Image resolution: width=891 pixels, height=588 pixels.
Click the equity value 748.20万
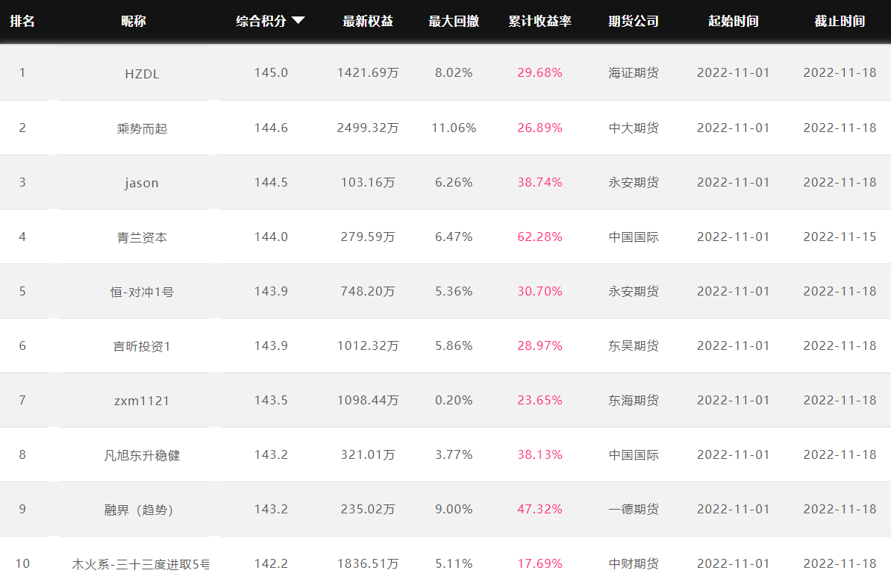pos(368,292)
